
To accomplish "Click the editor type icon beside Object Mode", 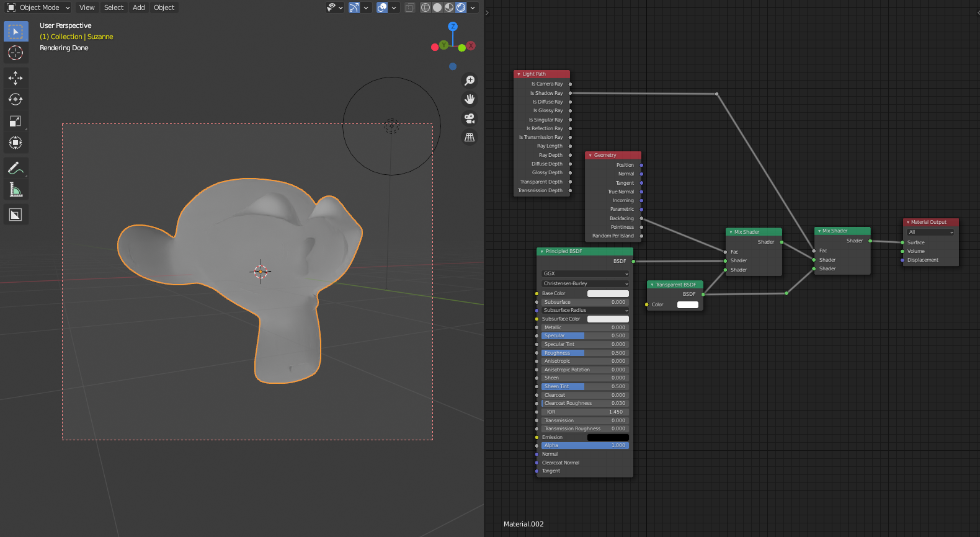I will [11, 7].
